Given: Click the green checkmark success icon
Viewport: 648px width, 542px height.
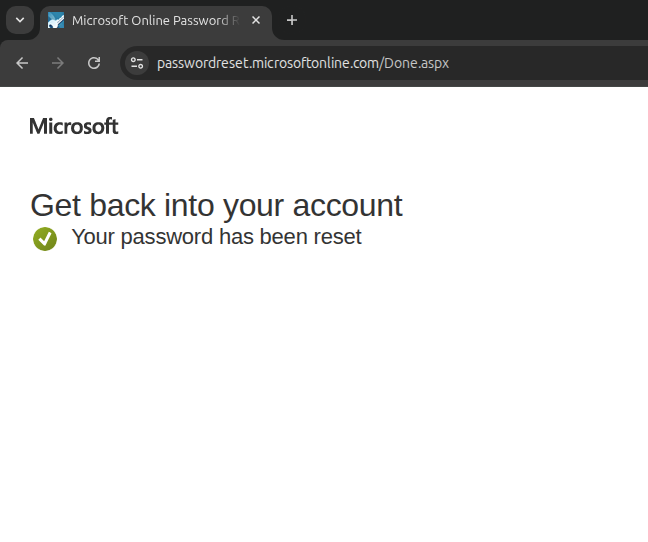Looking at the screenshot, I should pos(45,239).
